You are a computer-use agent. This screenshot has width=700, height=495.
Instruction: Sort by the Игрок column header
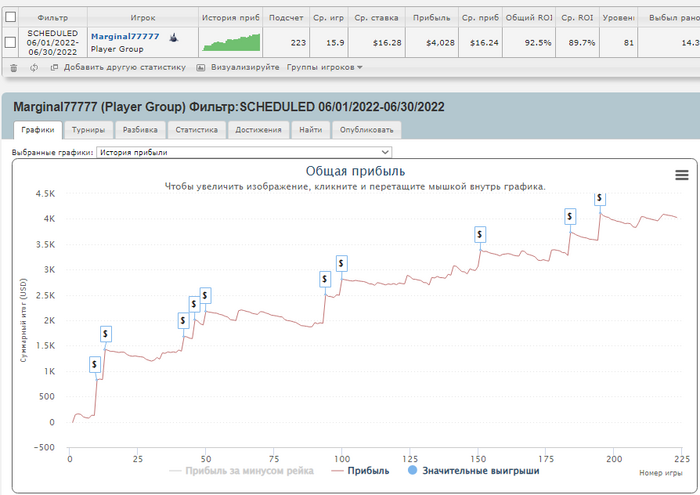point(143,18)
